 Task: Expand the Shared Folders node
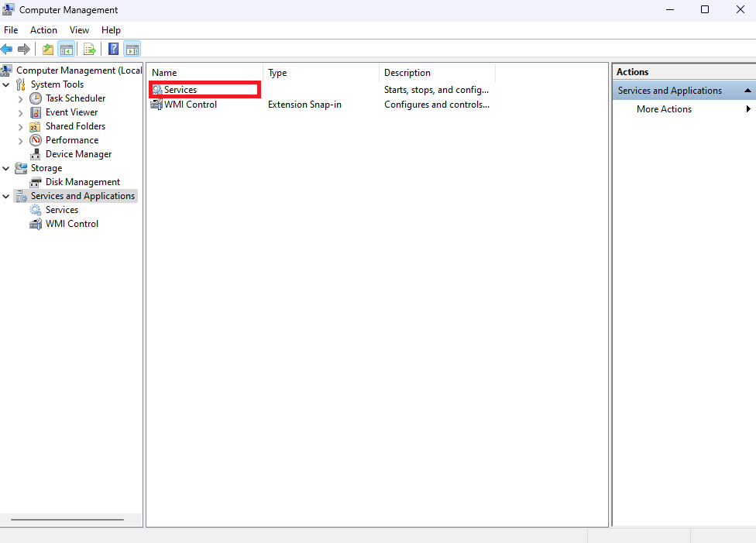click(20, 127)
